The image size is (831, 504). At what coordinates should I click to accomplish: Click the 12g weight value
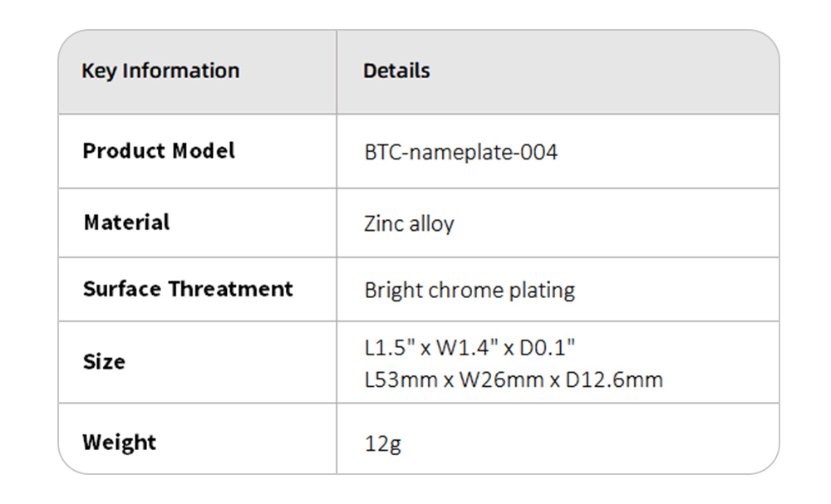382,443
